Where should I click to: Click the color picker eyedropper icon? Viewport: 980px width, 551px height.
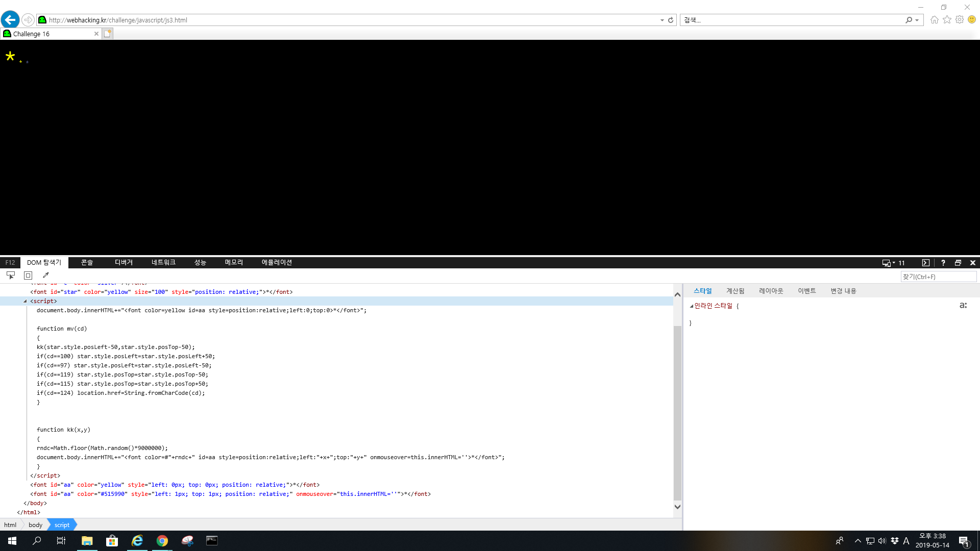45,275
